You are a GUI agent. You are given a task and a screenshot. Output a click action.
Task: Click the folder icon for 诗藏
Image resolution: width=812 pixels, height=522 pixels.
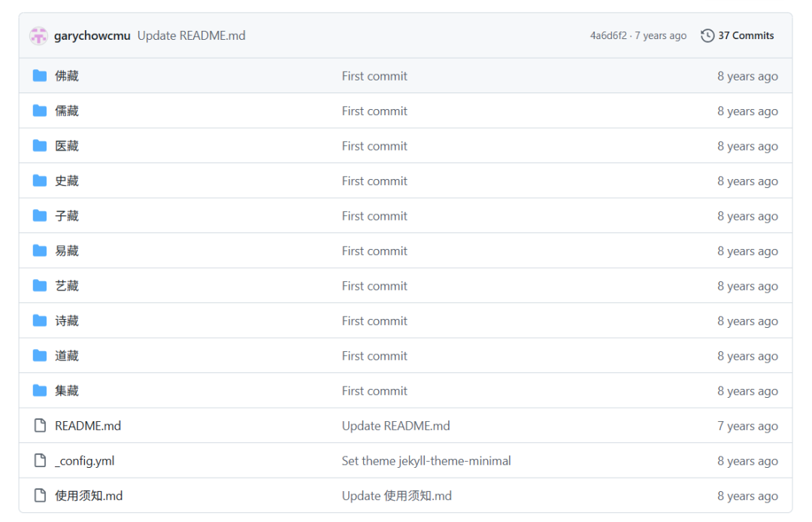tap(40, 320)
